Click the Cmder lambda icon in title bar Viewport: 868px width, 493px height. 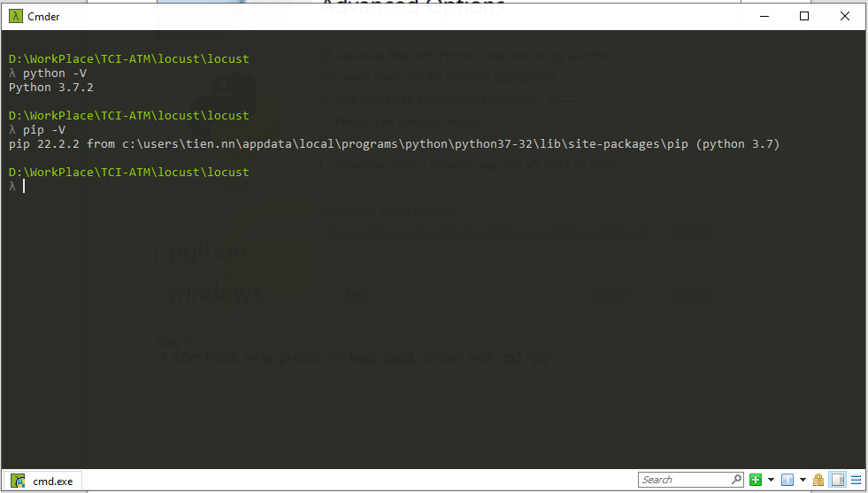click(15, 16)
